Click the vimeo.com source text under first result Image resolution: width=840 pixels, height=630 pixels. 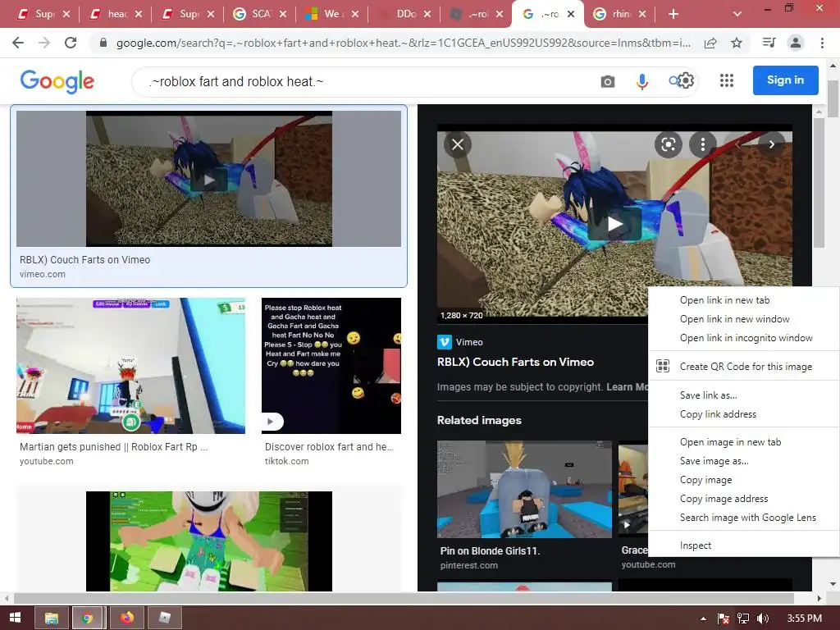(x=43, y=274)
